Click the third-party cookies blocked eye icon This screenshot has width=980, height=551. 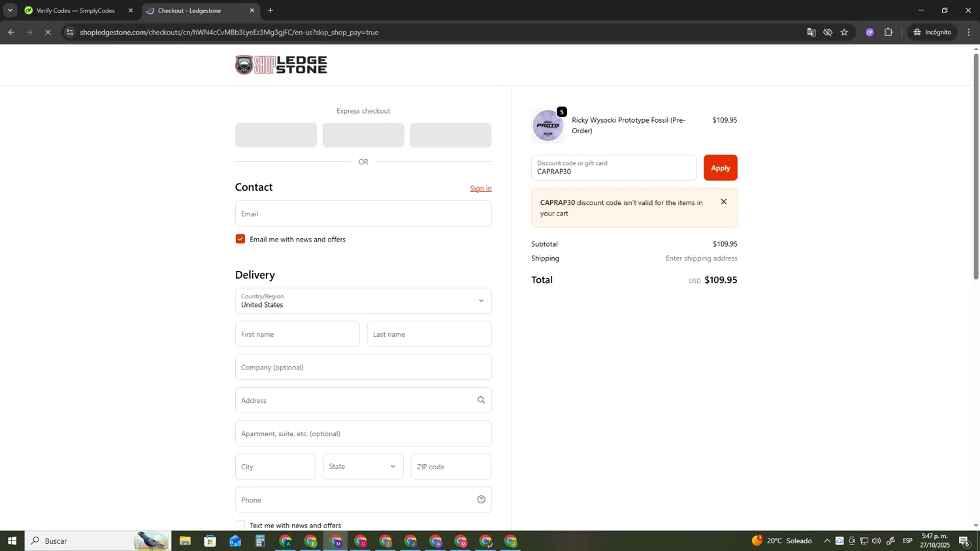(x=828, y=32)
